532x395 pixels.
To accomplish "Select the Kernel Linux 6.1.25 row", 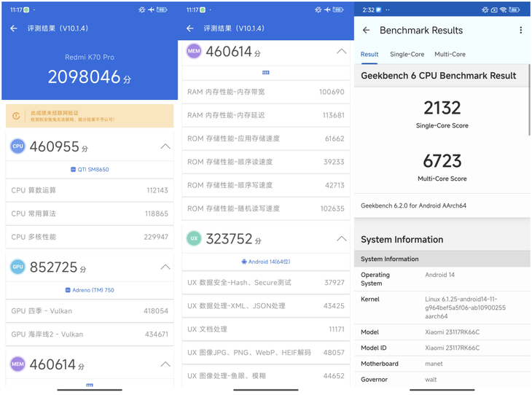I will [442, 308].
